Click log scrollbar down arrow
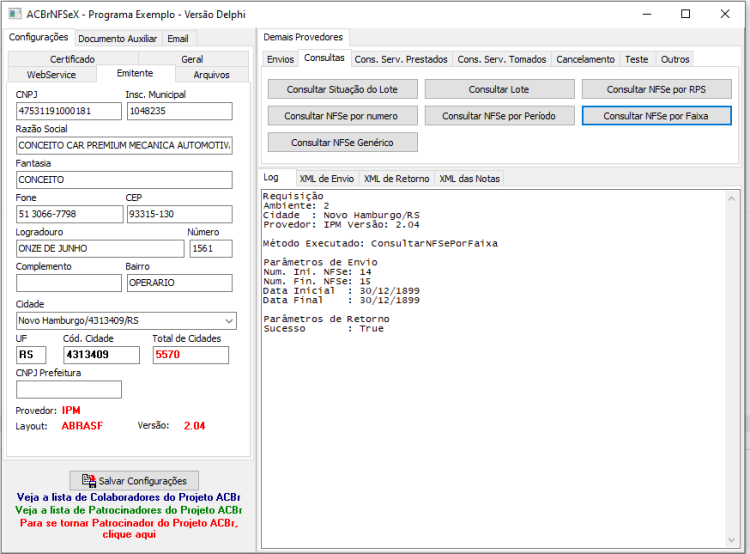 click(731, 540)
